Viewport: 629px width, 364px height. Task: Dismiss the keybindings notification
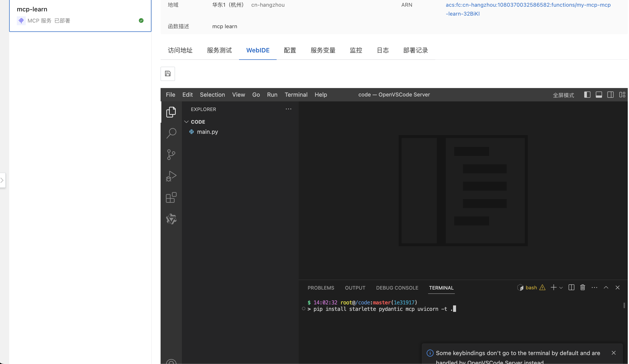tap(614, 353)
